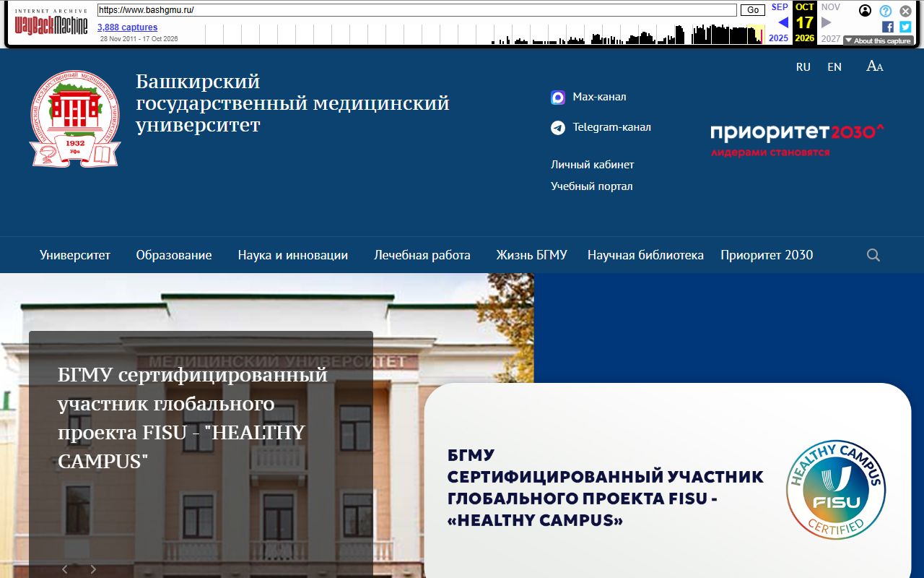Switch site language to RU
Viewport: 924px width, 578px height.
pyautogui.click(x=803, y=66)
